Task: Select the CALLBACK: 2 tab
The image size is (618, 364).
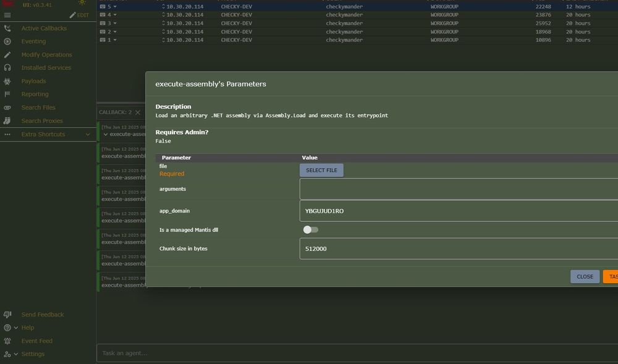Action: point(115,112)
